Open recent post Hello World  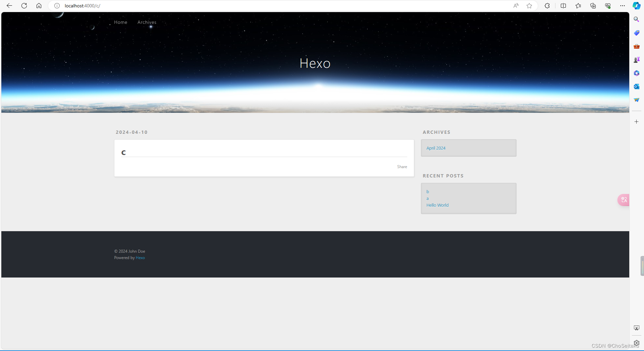click(x=437, y=205)
